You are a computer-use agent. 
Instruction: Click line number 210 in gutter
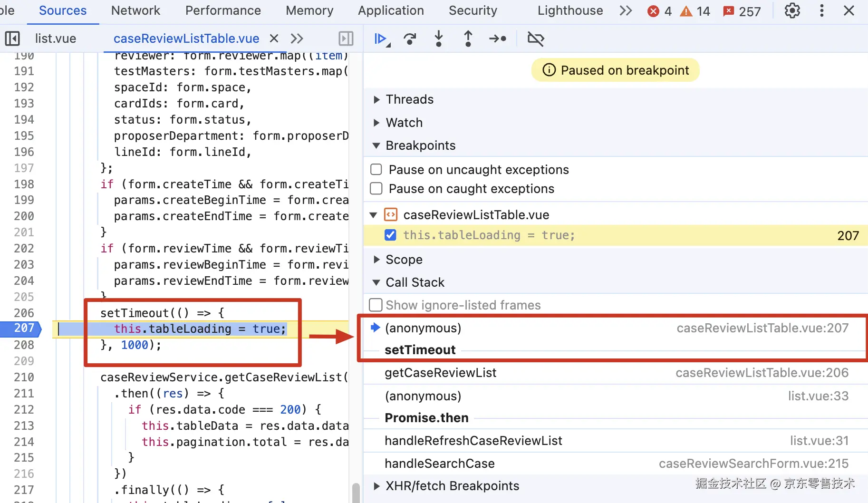24,377
